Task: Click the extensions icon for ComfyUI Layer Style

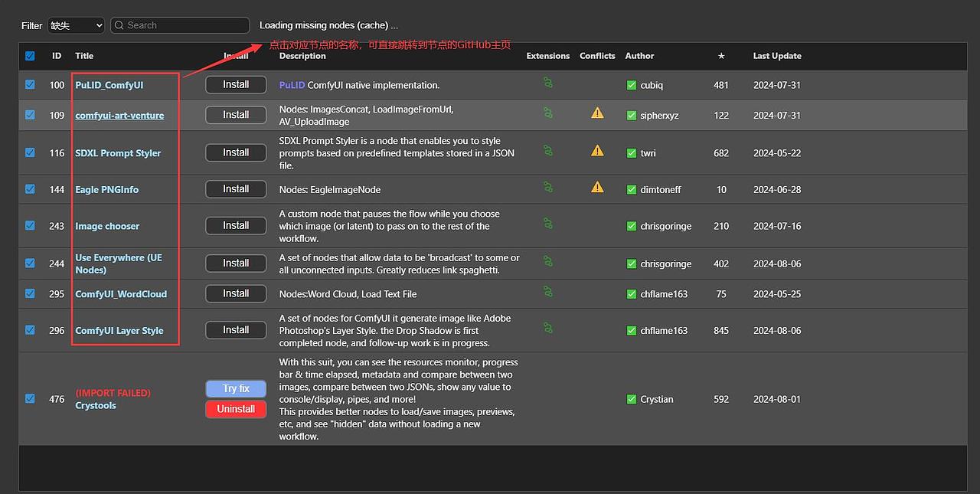Action: [x=548, y=328]
